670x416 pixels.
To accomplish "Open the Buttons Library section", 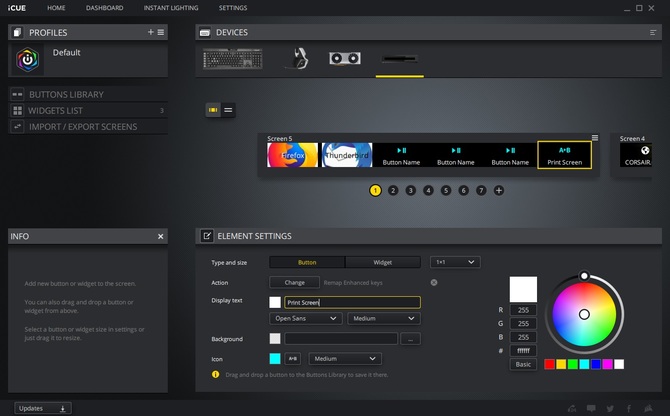I will point(88,94).
